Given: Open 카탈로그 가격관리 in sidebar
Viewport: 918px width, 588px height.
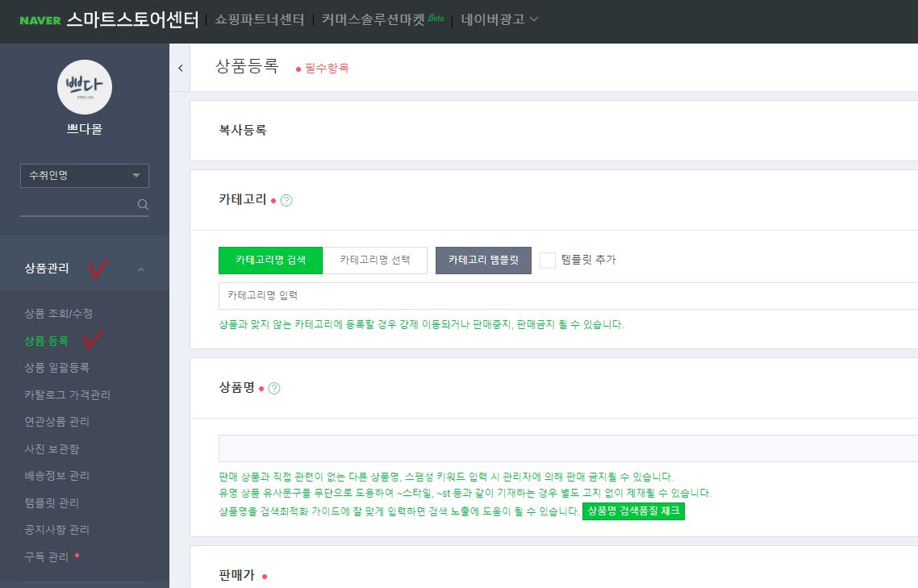Looking at the screenshot, I should coord(67,394).
